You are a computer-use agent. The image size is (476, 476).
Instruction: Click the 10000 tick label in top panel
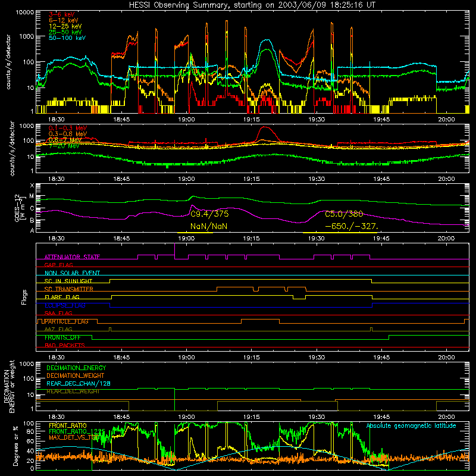click(x=24, y=12)
